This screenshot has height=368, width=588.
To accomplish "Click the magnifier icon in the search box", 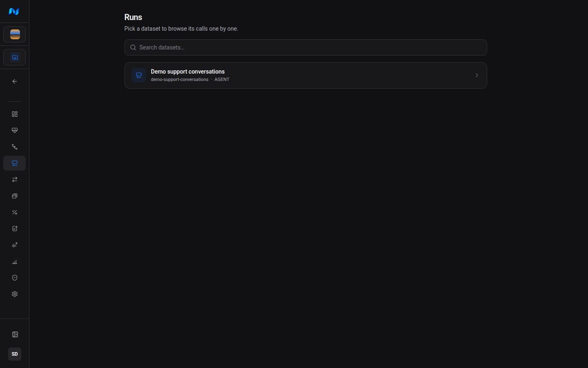I will 133,47.
